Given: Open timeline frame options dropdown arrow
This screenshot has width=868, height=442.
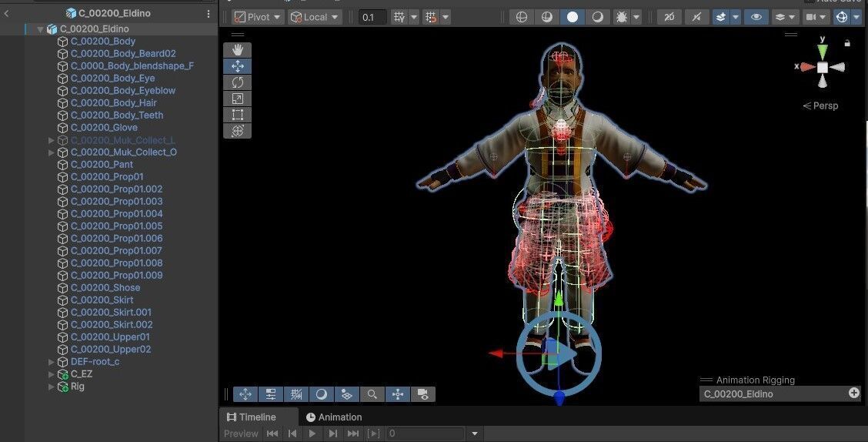Looking at the screenshot, I should click(475, 434).
